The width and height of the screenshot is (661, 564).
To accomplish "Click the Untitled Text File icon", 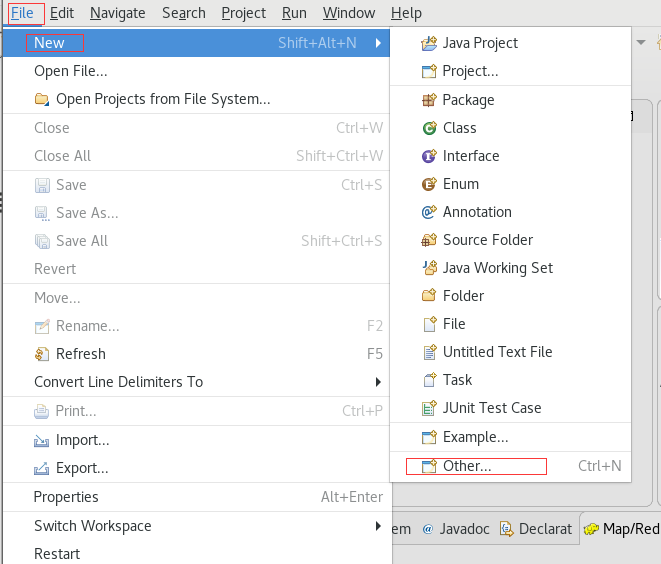I will 430,352.
